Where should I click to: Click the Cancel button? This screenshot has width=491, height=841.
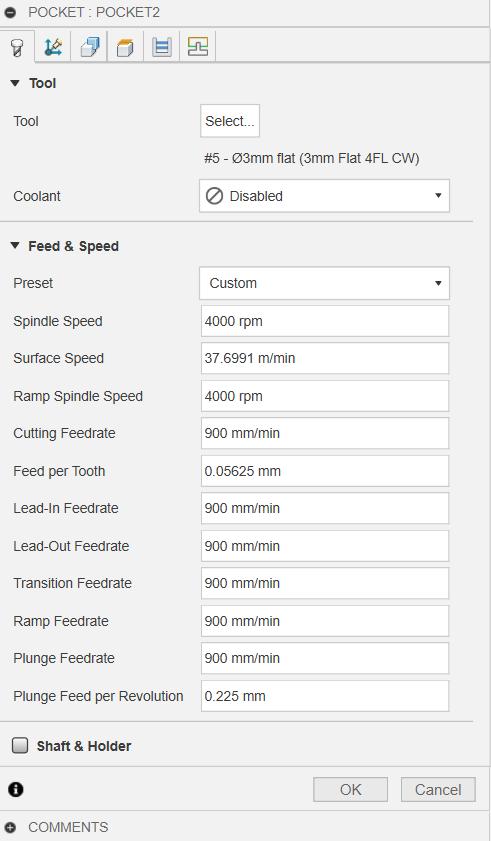[438, 790]
